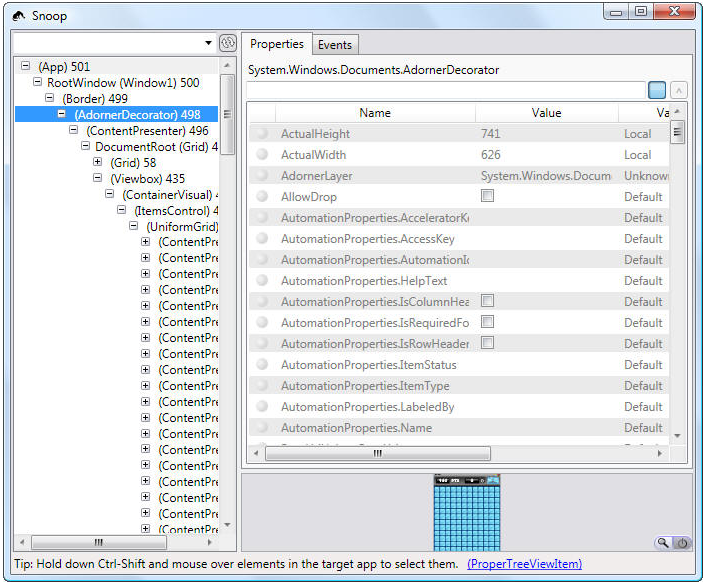
Task: Sort by the Value column header
Action: (x=546, y=113)
